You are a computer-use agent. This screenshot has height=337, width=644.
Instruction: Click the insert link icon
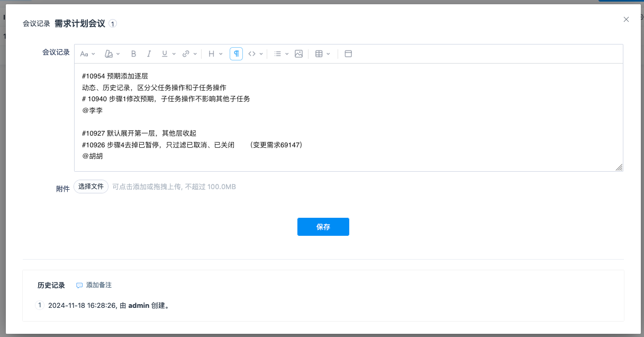(x=186, y=54)
